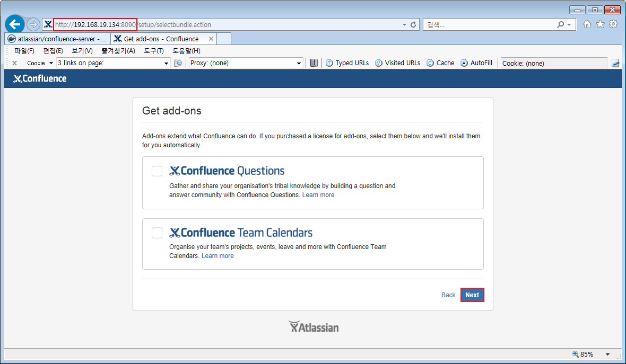Screen dimensions: 626x364
Task: Click the Confluence favicon in address bar
Action: tap(48, 24)
